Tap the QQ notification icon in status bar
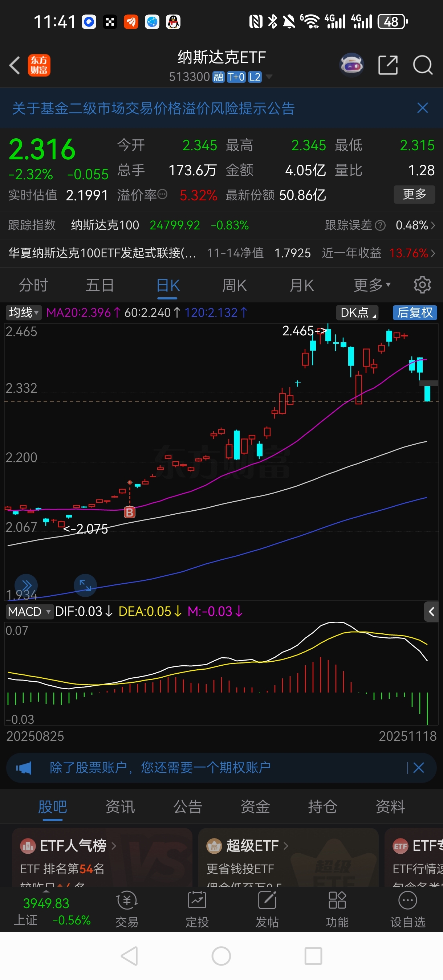The height and width of the screenshot is (980, 443). tap(173, 22)
